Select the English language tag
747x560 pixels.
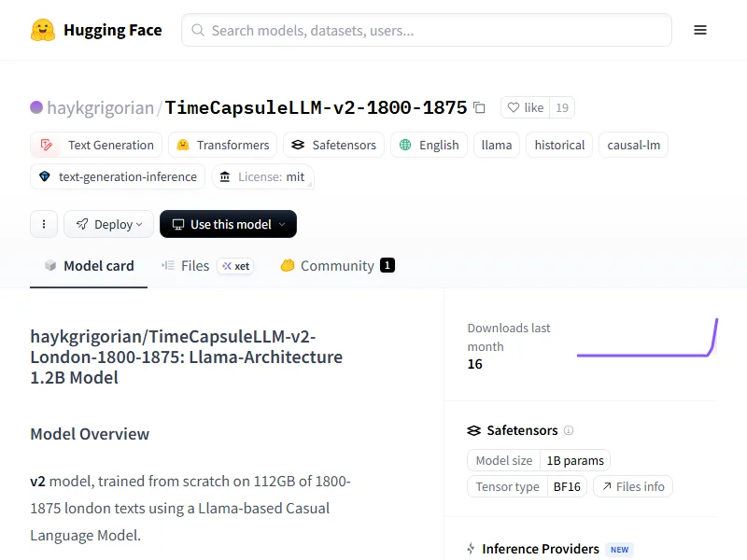[429, 145]
